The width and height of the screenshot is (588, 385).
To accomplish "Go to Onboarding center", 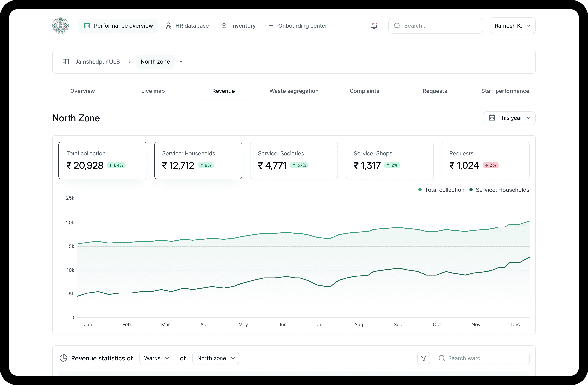I will click(298, 26).
